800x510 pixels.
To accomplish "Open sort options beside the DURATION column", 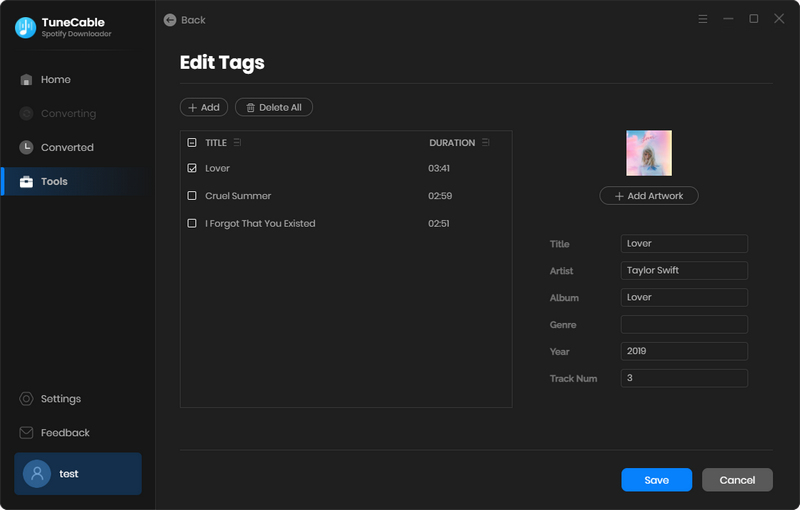I will (x=486, y=142).
